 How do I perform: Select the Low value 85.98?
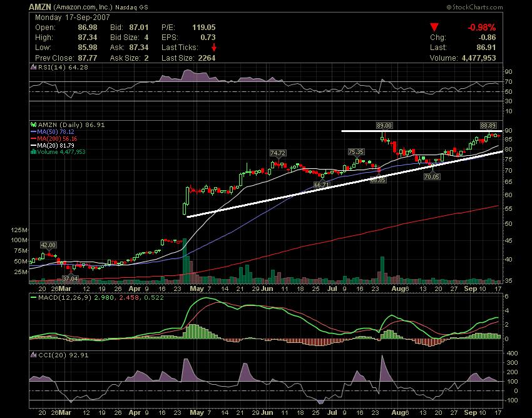coord(88,47)
